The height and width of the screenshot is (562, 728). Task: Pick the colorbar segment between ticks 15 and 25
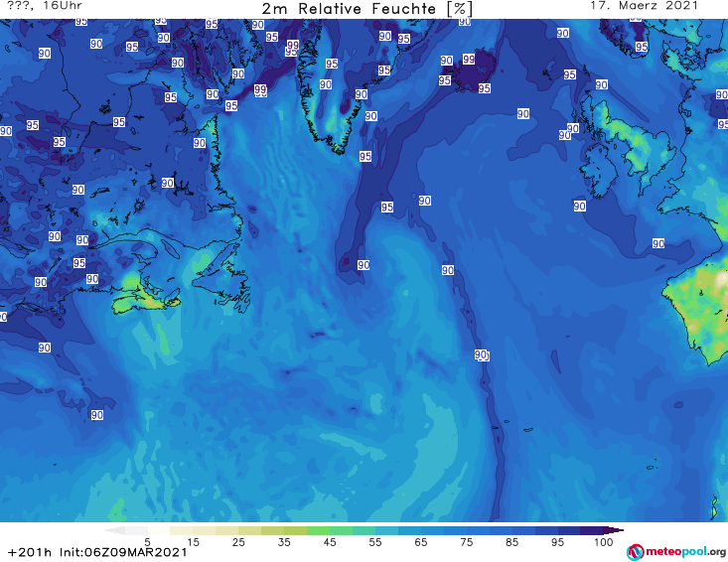(216, 530)
